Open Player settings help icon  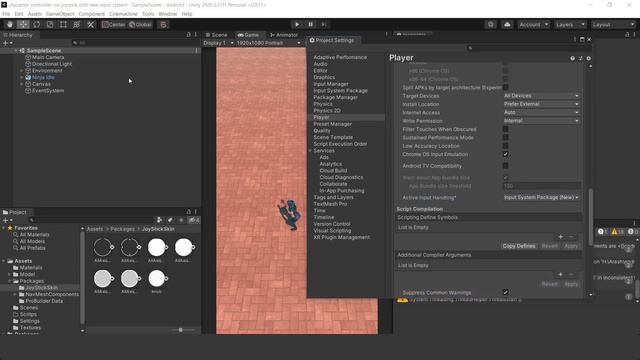(x=572, y=58)
